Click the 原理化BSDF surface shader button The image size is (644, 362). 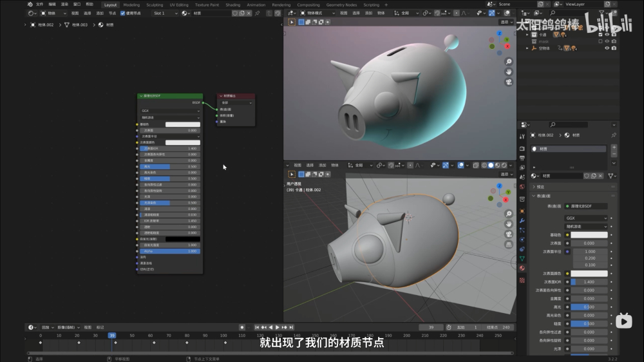pyautogui.click(x=586, y=206)
